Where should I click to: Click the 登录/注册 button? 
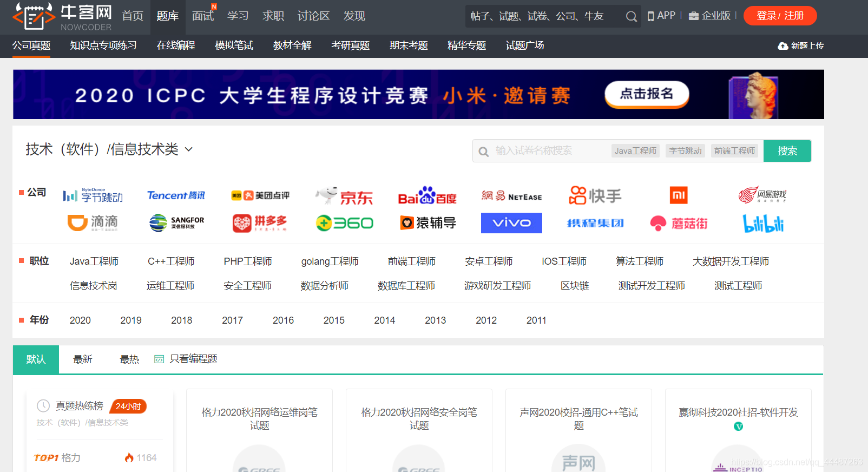(x=780, y=16)
